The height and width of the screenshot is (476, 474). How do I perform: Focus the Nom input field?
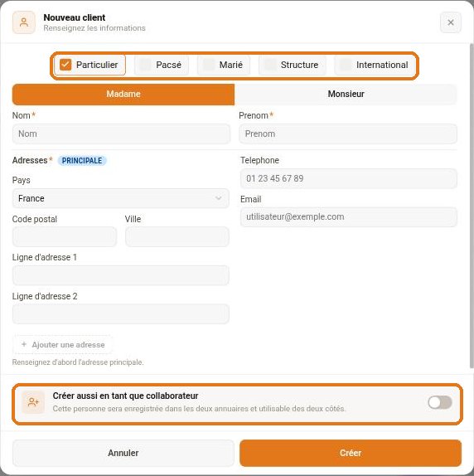tap(121, 134)
